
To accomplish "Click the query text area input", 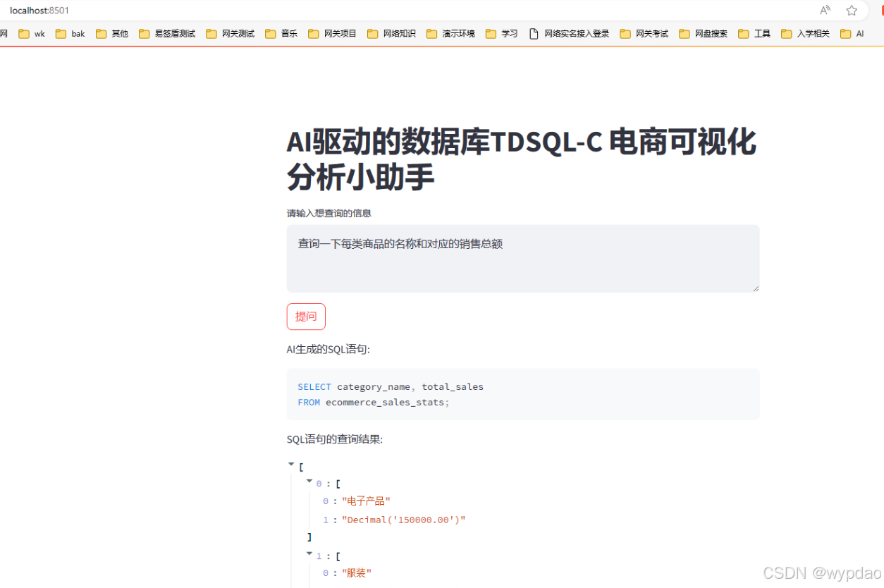I will pos(523,258).
